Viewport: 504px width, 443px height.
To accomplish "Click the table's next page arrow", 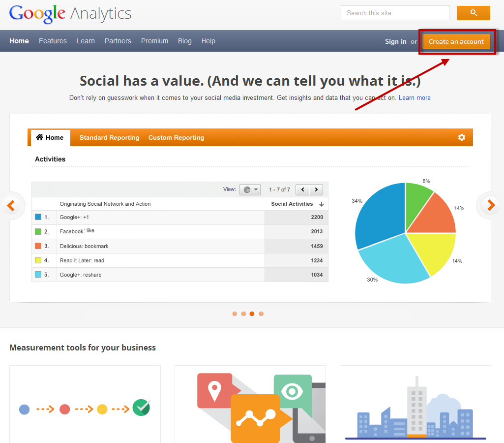I will tap(316, 190).
